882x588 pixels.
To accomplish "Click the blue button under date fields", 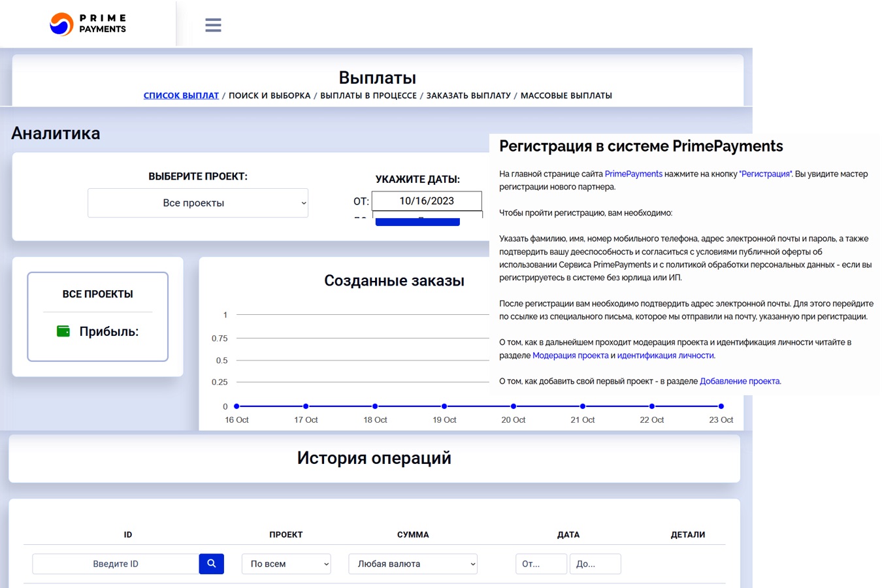I will pos(417,222).
